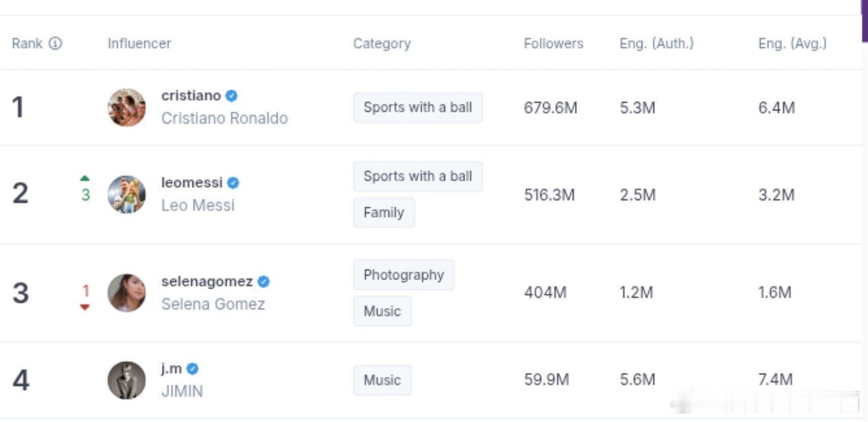Click the green up arrow beside rank 2
This screenshot has width=868, height=422.
pos(85,178)
